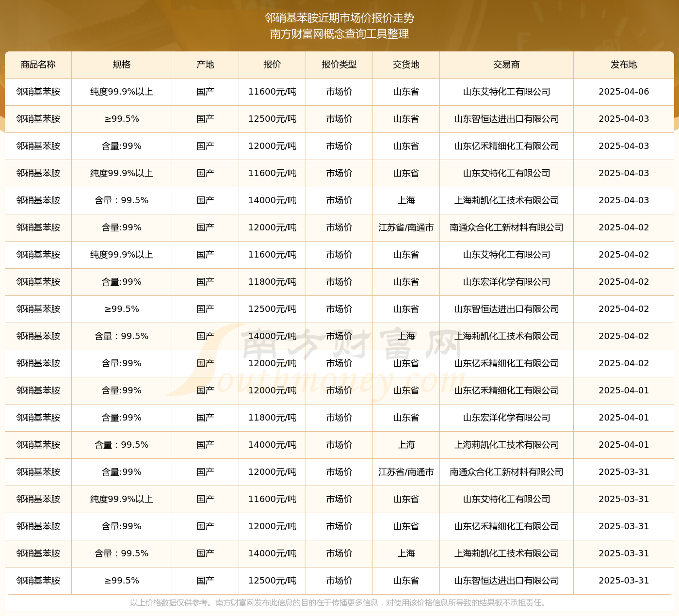Click 山东艾特化工有限公司 in the 2025-04-06 row
Screen dimensions: 679x616
point(506,92)
